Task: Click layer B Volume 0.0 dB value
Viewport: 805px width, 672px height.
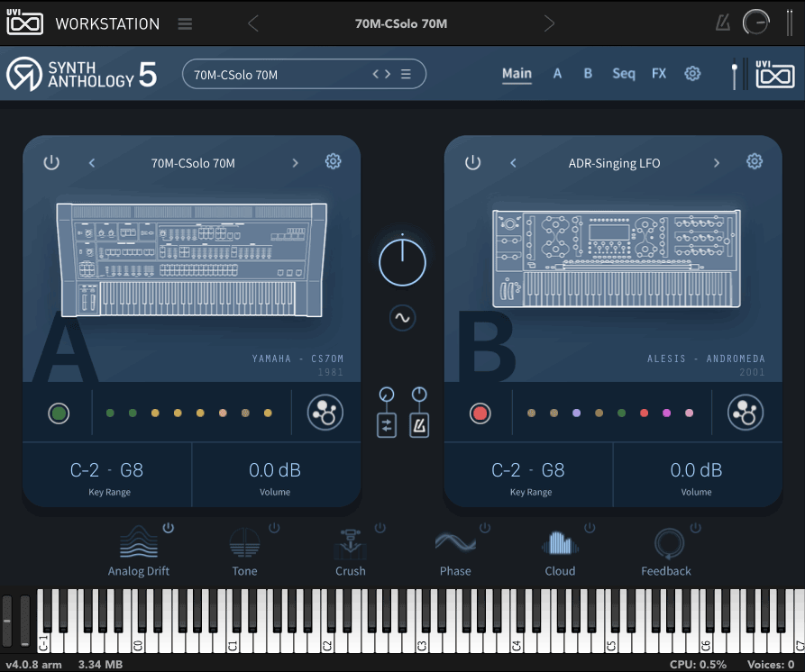Action: pos(696,470)
